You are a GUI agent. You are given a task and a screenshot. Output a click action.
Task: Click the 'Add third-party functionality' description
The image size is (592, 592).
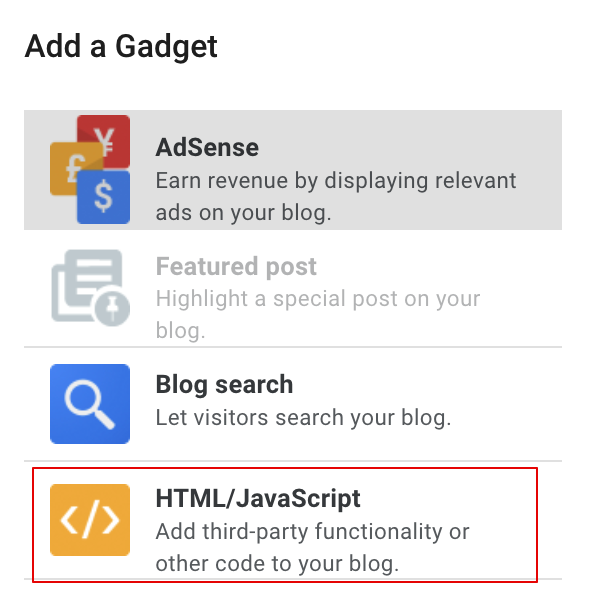[312, 547]
